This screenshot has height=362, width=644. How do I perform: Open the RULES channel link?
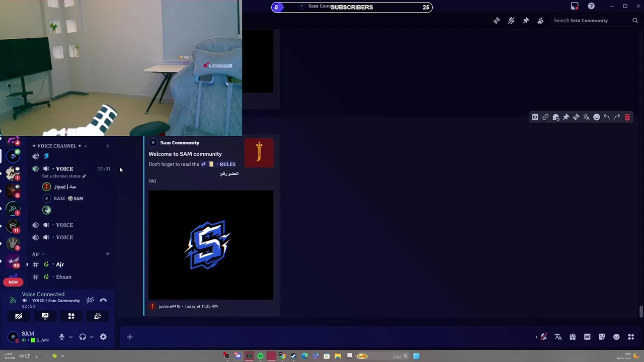[x=218, y=164]
